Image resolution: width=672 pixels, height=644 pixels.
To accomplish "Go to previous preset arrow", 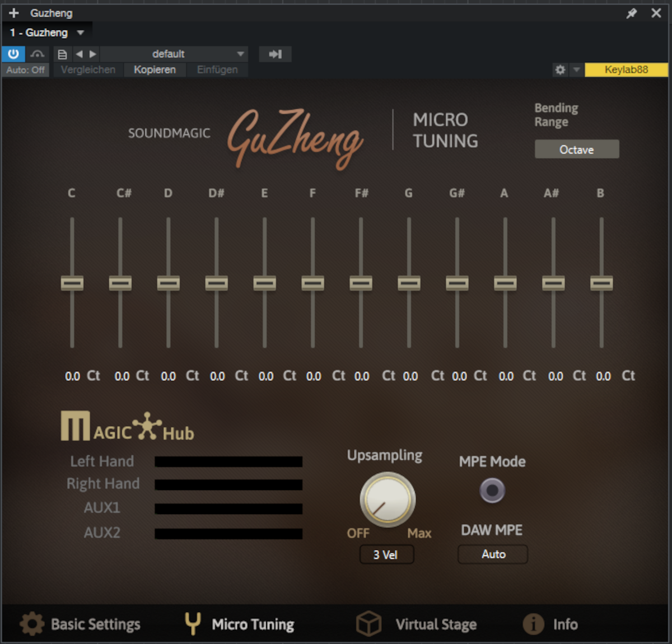I will click(79, 54).
